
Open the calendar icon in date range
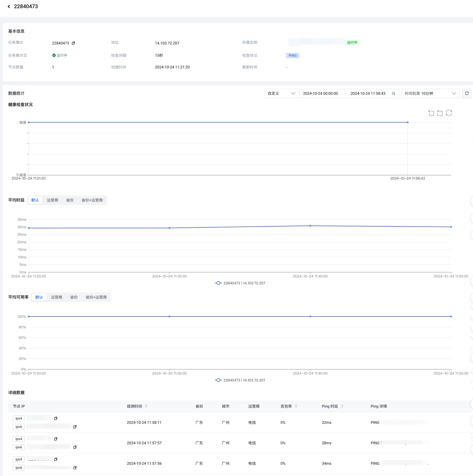pos(393,93)
